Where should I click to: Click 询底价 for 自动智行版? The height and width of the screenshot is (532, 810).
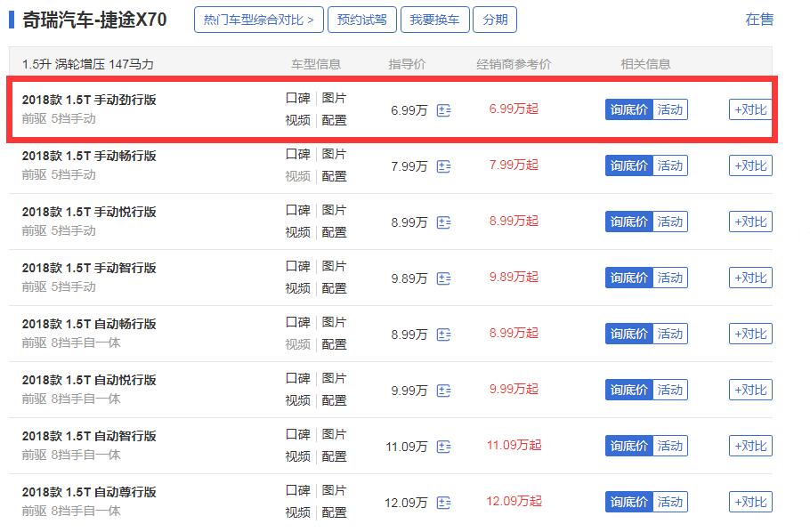click(628, 446)
